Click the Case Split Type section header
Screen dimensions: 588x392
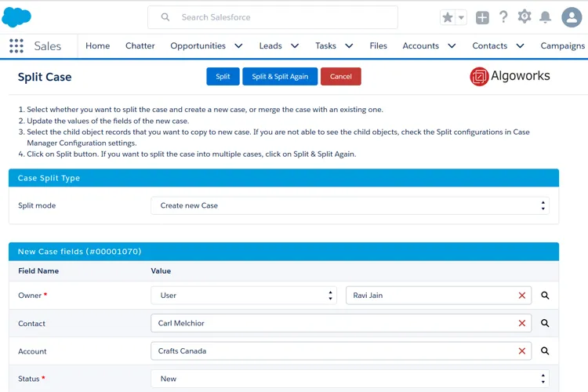(x=284, y=178)
